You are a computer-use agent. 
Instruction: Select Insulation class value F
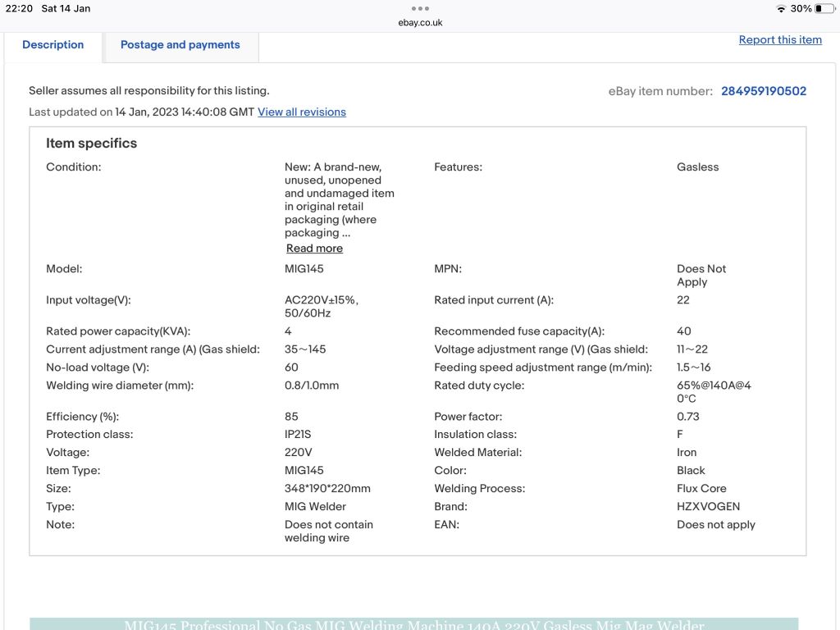680,434
